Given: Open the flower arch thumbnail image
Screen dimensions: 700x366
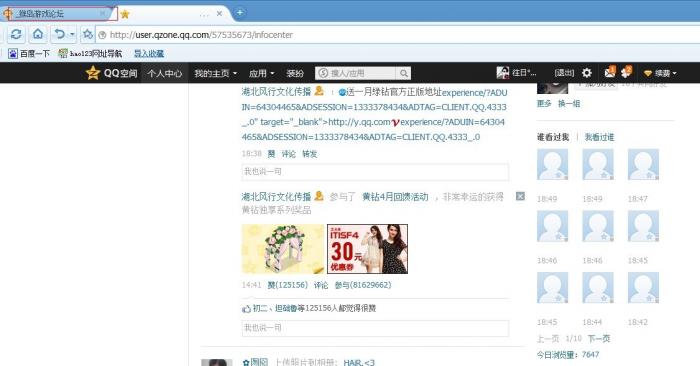Looking at the screenshot, I should pyautogui.click(x=283, y=249).
